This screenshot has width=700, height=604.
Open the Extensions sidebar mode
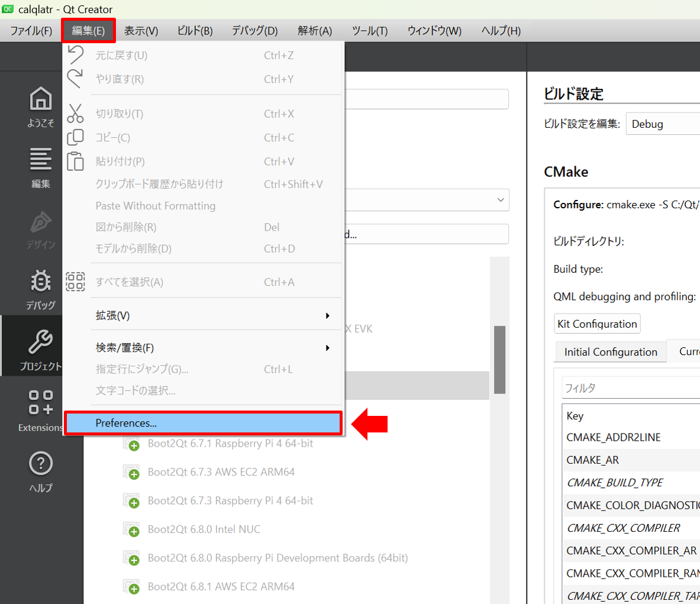[x=40, y=410]
